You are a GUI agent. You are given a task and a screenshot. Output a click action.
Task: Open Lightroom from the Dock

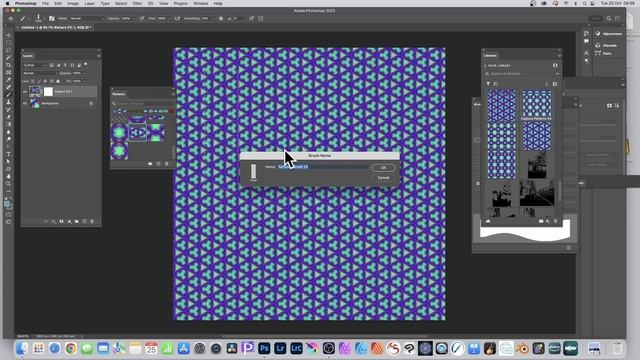280,348
